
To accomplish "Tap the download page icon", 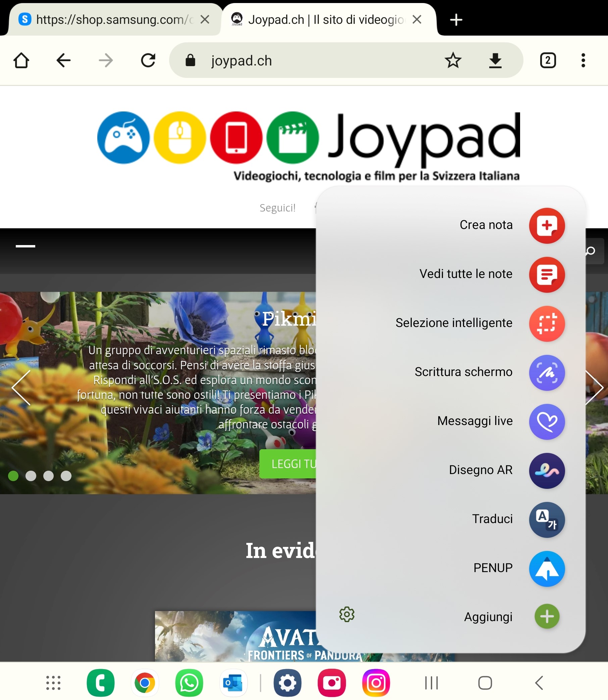I will pyautogui.click(x=495, y=60).
